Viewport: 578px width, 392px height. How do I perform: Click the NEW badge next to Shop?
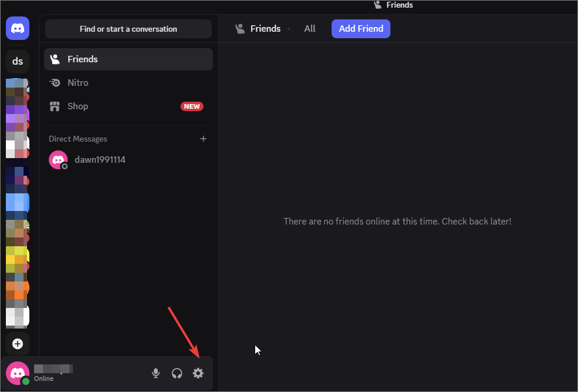pyautogui.click(x=192, y=106)
